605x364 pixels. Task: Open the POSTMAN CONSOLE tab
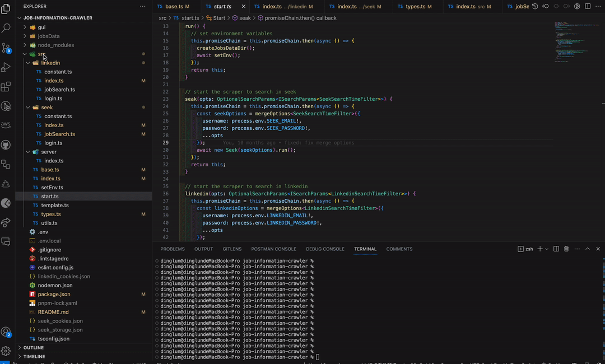(x=273, y=249)
